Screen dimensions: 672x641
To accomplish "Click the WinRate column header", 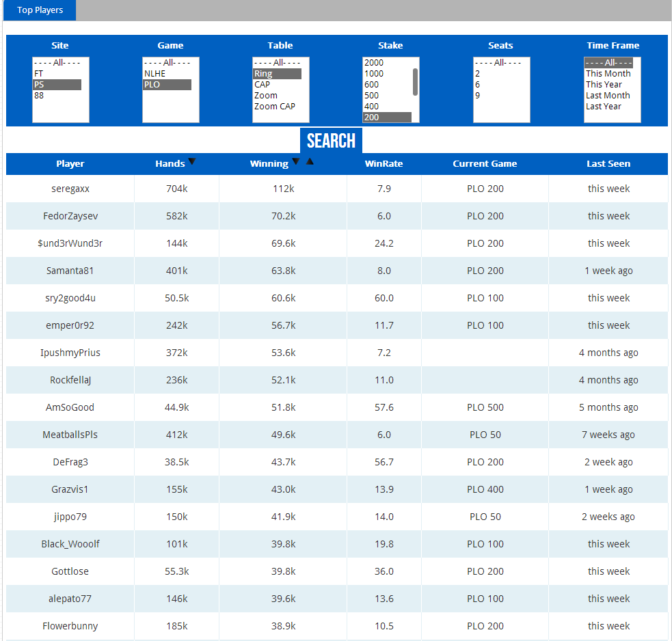I will pos(384,164).
